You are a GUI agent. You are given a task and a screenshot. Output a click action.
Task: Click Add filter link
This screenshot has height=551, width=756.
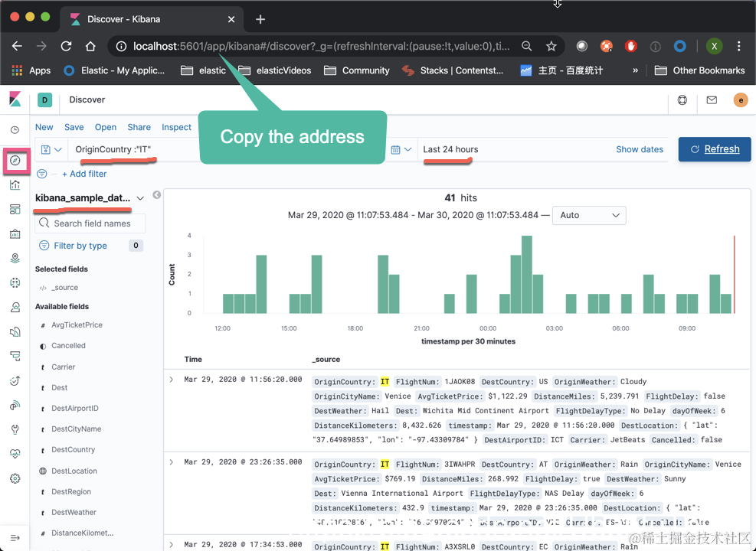click(x=84, y=174)
